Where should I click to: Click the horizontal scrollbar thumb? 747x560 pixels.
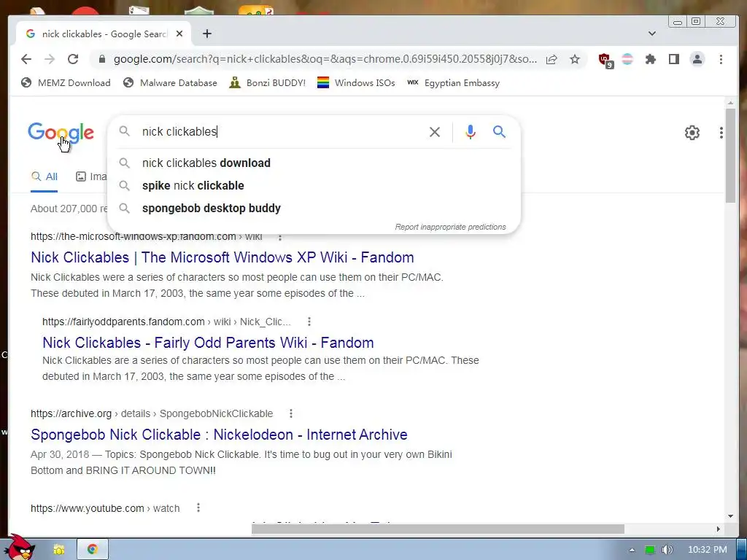(438, 529)
